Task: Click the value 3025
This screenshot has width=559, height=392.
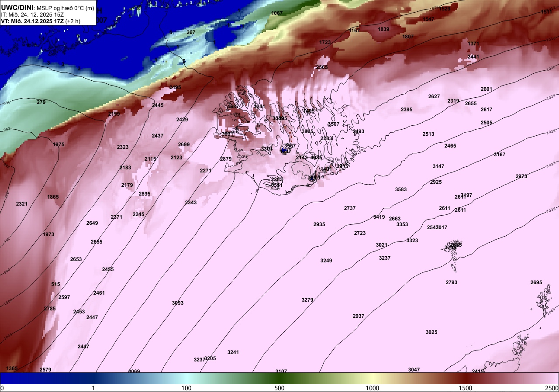Action: tap(431, 332)
